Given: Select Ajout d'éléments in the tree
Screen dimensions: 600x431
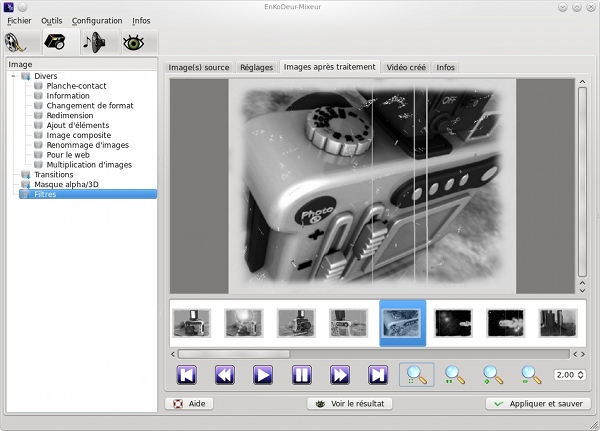Looking at the screenshot, I should 78,125.
